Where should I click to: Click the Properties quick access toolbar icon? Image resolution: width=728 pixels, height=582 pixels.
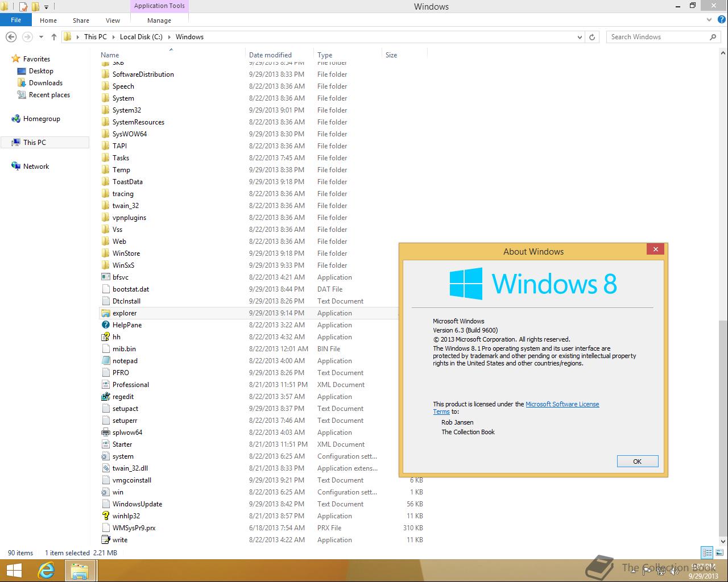23,7
